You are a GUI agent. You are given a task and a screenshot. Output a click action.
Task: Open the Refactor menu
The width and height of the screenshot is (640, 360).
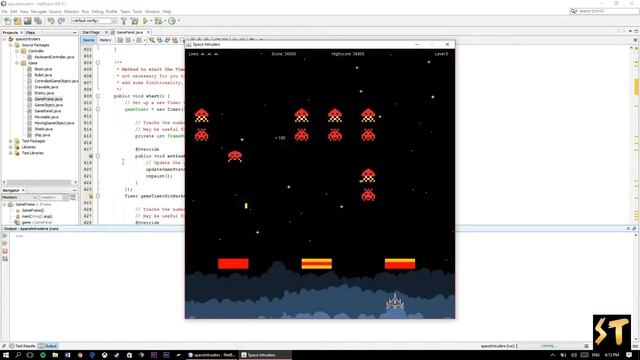(71, 11)
